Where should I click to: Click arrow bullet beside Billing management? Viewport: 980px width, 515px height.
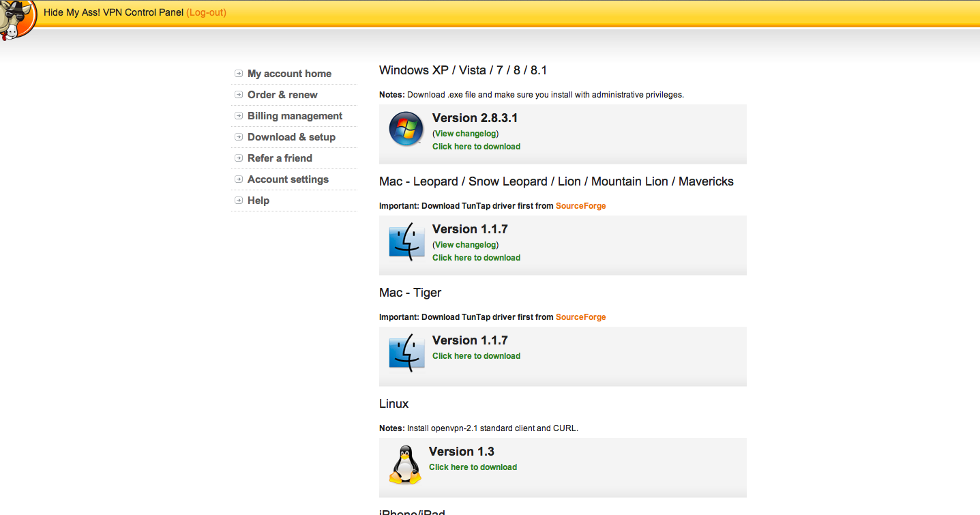[x=239, y=116]
